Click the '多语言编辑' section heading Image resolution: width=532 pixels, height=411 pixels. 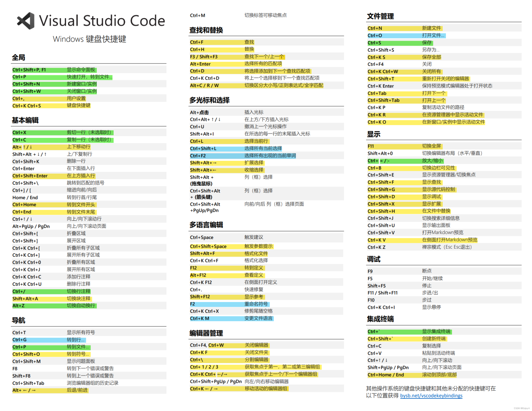[x=206, y=225]
